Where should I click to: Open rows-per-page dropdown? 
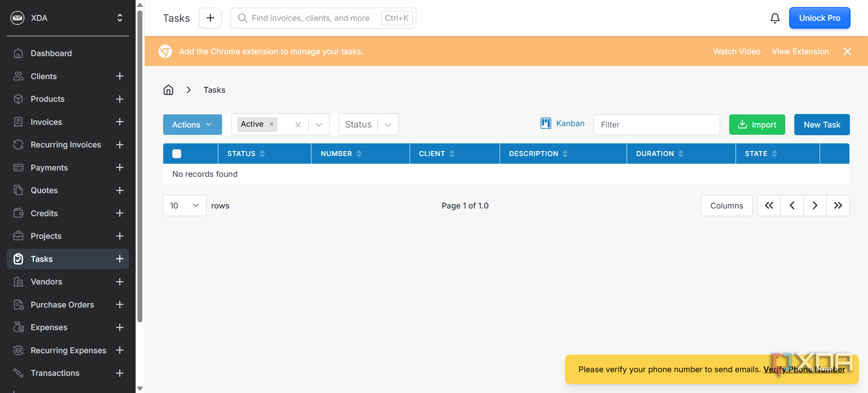pyautogui.click(x=184, y=206)
